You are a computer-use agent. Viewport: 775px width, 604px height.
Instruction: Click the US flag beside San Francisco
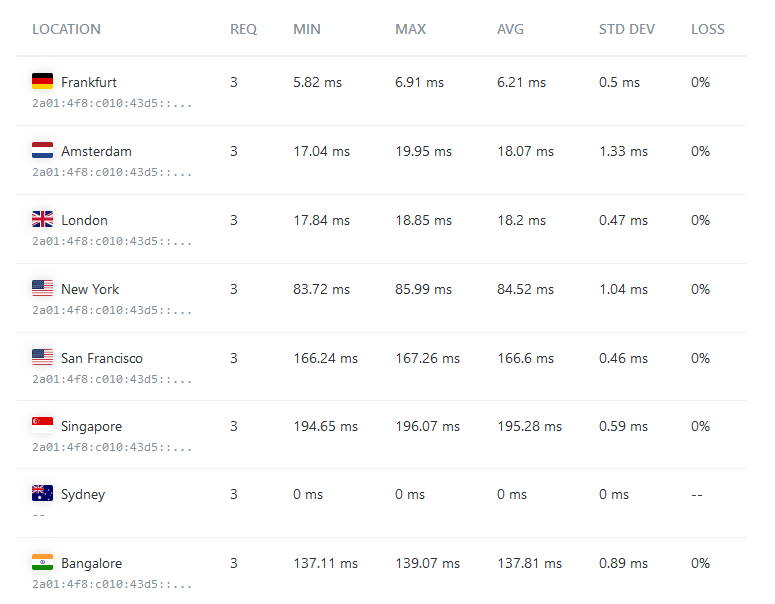pos(42,358)
